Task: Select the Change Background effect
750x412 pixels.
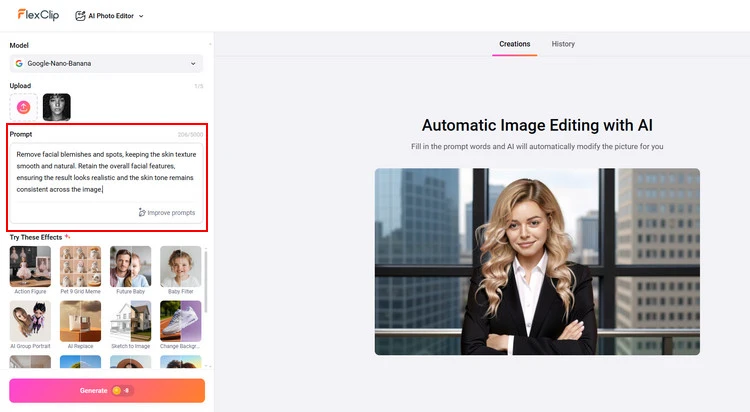Action: 180,321
